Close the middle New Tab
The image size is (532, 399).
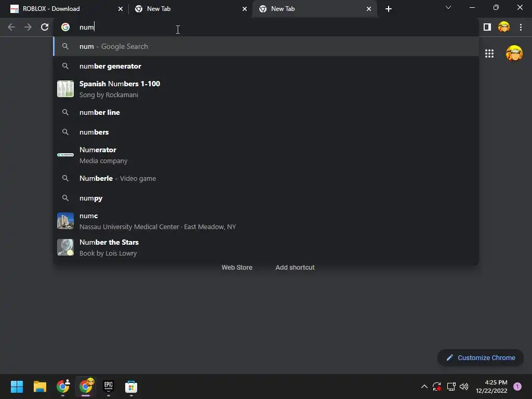(245, 9)
